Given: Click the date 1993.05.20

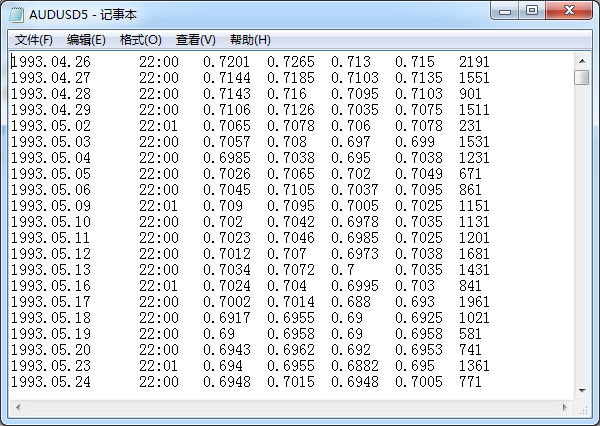Looking at the screenshot, I should coord(51,350).
